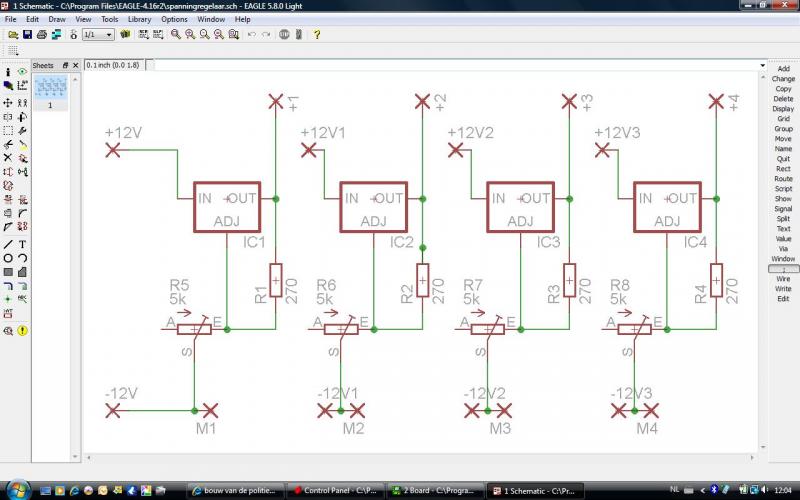Click the Script text command
Screen dimensions: 800x500
pos(783,189)
